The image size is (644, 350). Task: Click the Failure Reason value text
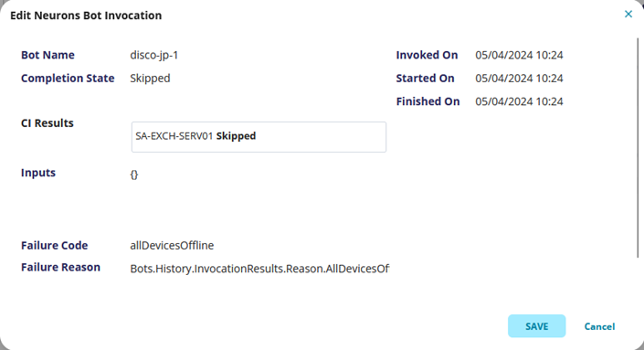259,269
